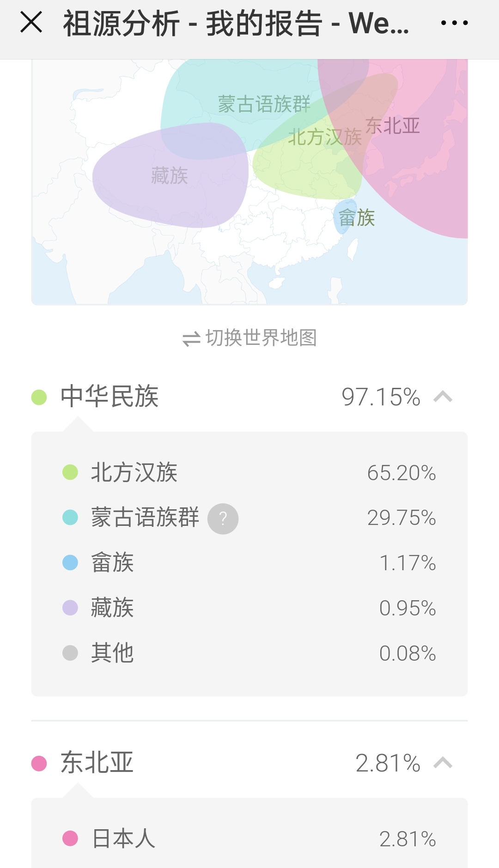
Task: Tap the cyan dot next to 蒙古语族群
Action: (x=70, y=518)
